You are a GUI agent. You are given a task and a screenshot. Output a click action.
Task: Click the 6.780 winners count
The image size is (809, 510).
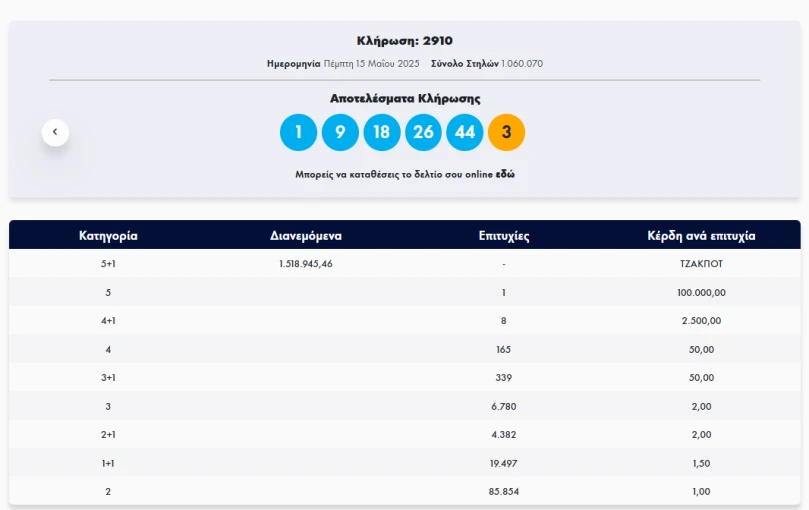[504, 406]
